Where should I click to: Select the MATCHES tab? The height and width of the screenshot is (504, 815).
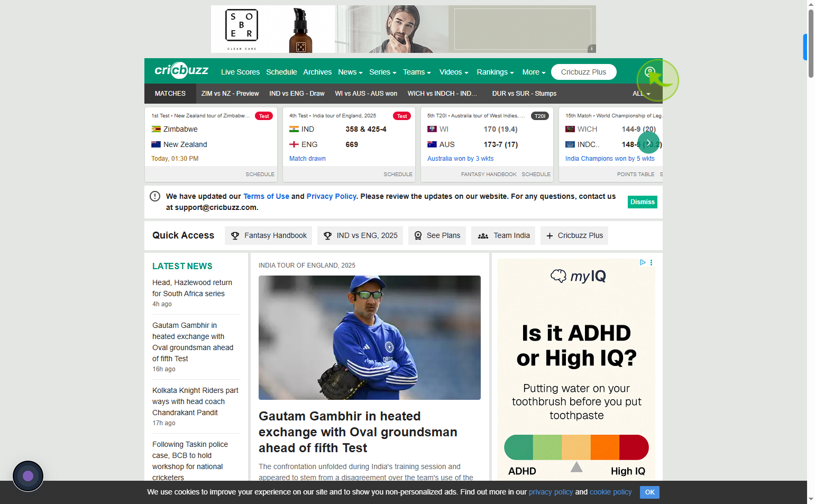click(170, 94)
